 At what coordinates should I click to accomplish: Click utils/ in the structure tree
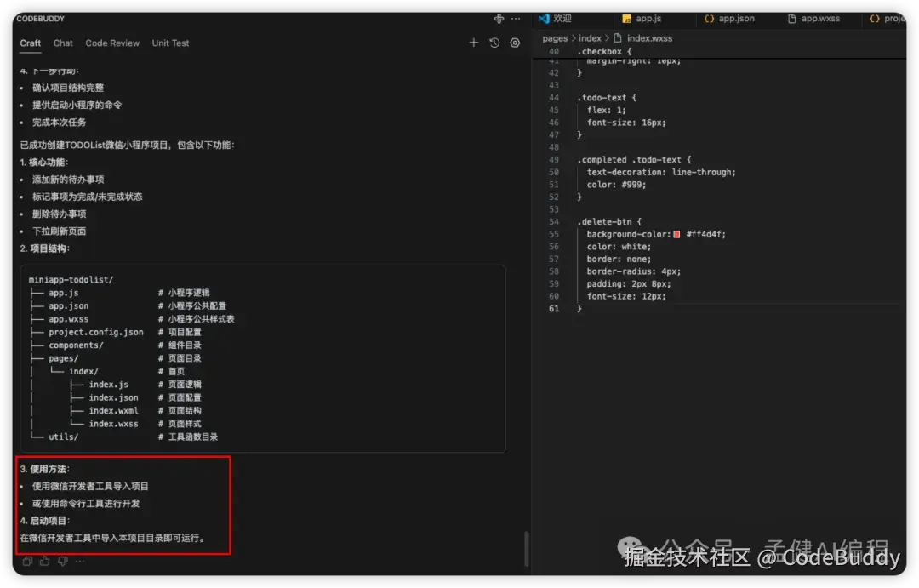63,437
